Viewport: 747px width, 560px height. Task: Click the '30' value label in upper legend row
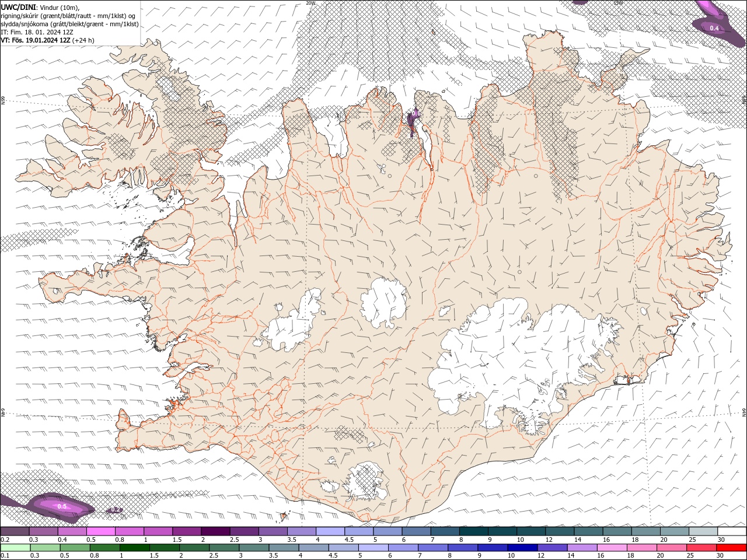coord(721,540)
